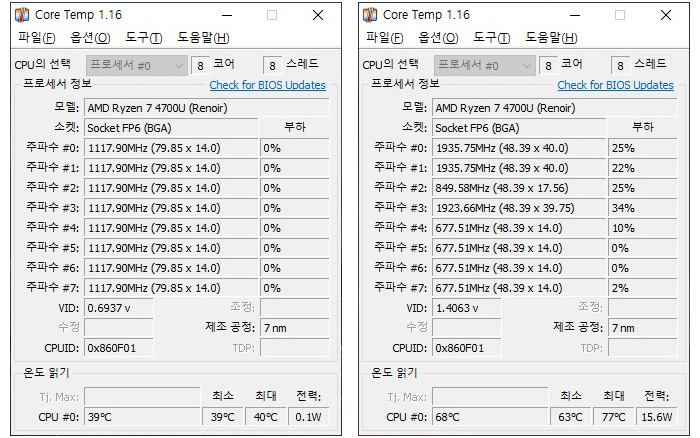Open 파일(F) menu in left window

pyautogui.click(x=37, y=38)
